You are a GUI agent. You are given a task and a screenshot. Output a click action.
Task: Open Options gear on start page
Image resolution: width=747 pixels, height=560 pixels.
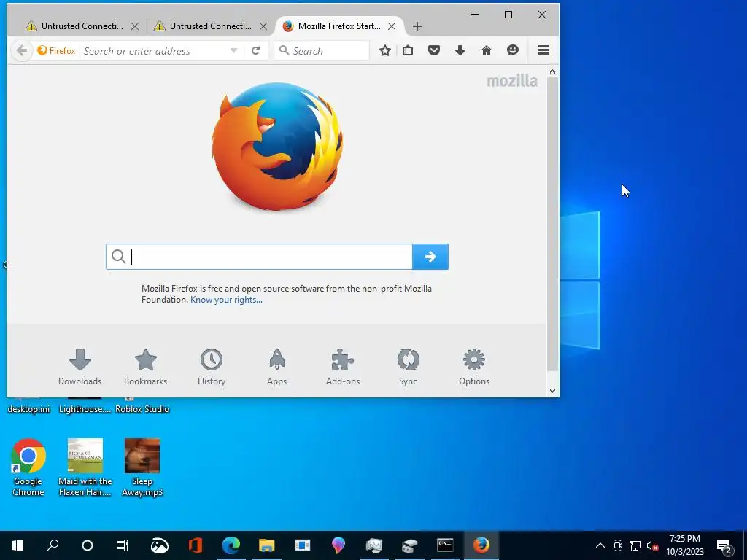[474, 367]
